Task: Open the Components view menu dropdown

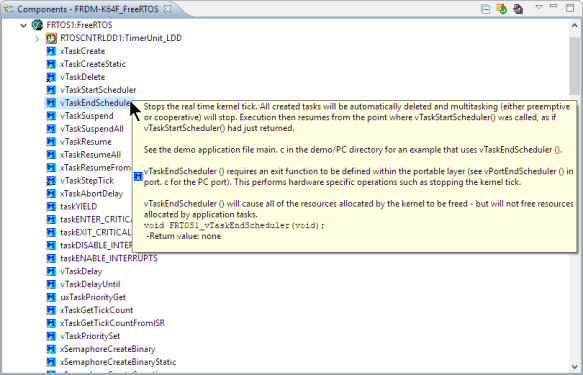Action: (x=539, y=7)
